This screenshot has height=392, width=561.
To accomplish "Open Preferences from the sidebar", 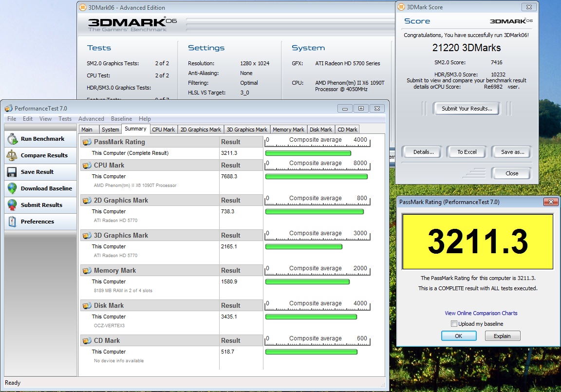I will [40, 222].
